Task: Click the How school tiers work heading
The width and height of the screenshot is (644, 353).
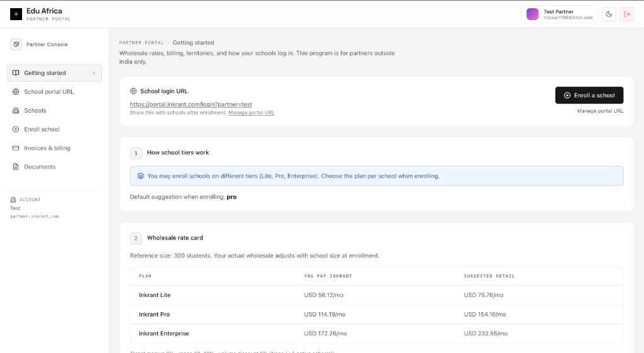Action: 178,152
